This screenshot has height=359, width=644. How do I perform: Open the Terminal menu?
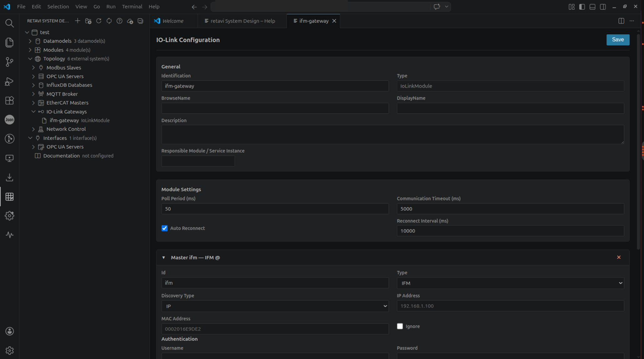pos(132,7)
